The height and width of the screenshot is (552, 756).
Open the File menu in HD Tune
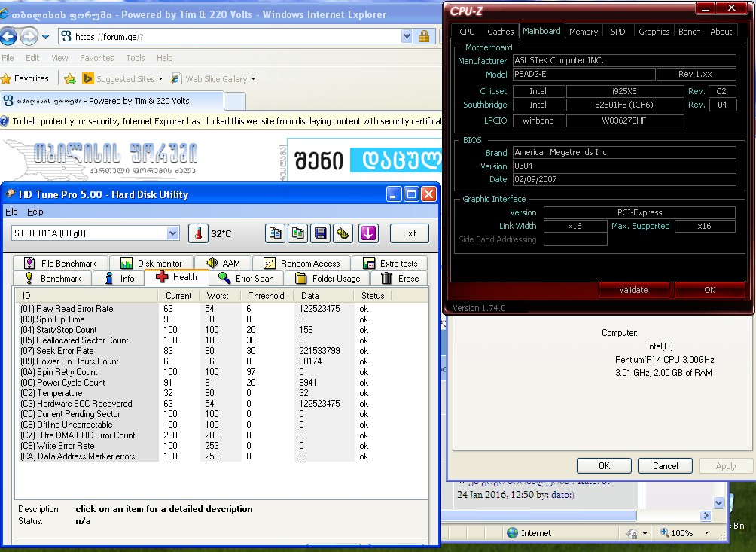coord(11,212)
